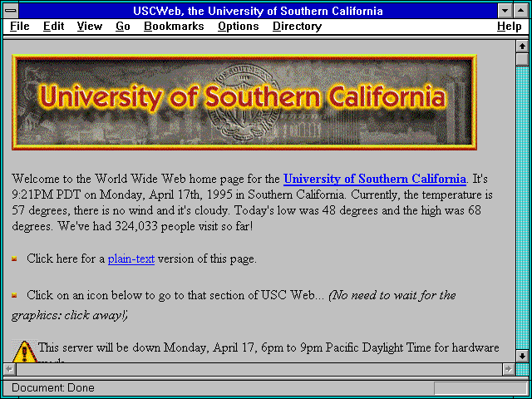Open the View menu
The image size is (532, 399).
[x=90, y=27]
